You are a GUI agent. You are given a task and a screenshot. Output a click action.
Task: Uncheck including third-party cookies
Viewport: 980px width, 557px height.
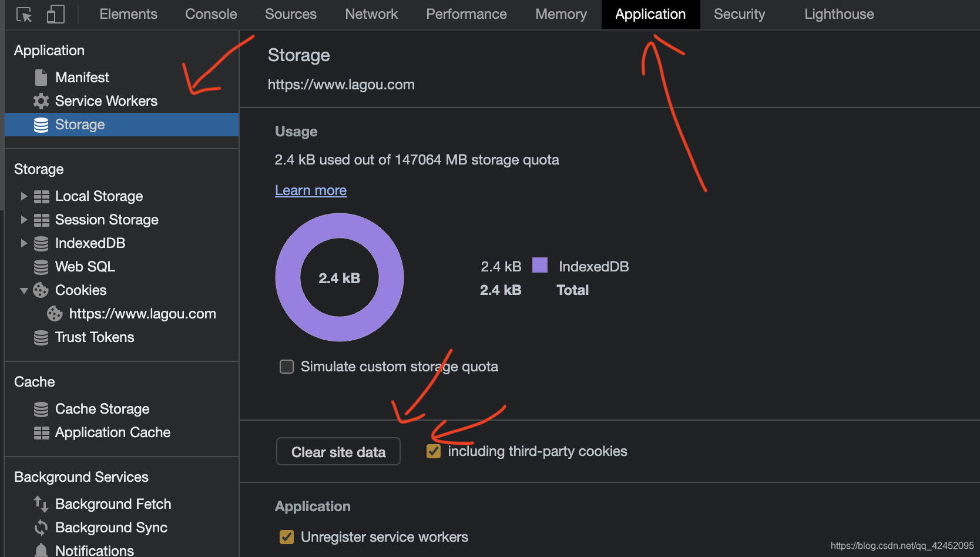(x=434, y=451)
